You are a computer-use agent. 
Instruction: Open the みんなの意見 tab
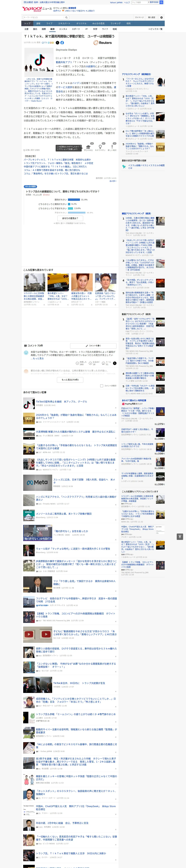(x=99, y=24)
